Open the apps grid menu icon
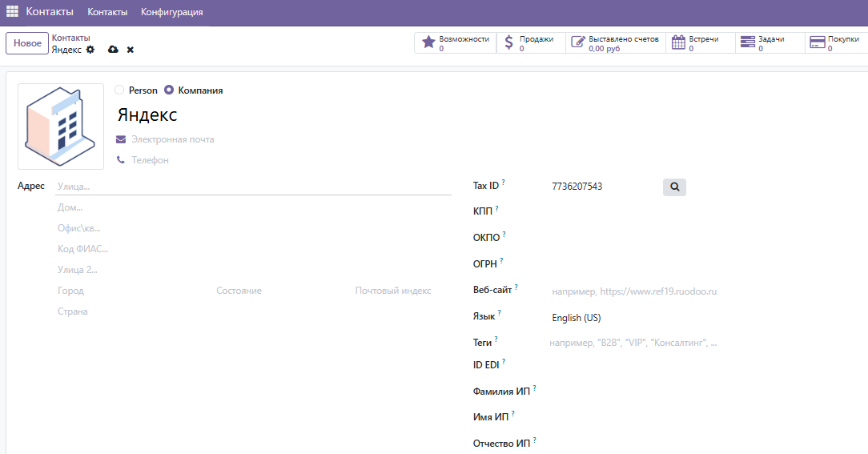 12,12
